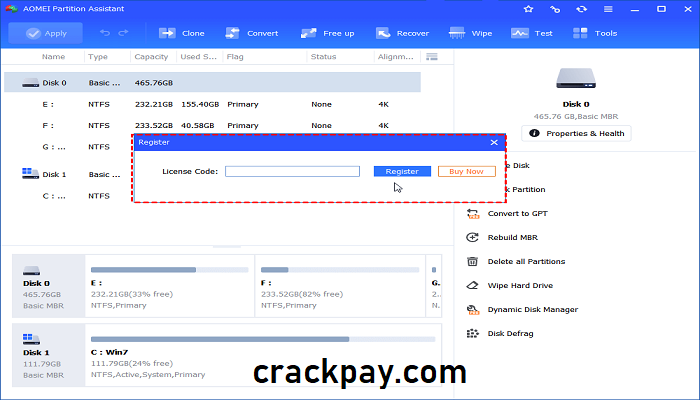Open the Tools menu
Screen dimensions: 700x400
595,33
